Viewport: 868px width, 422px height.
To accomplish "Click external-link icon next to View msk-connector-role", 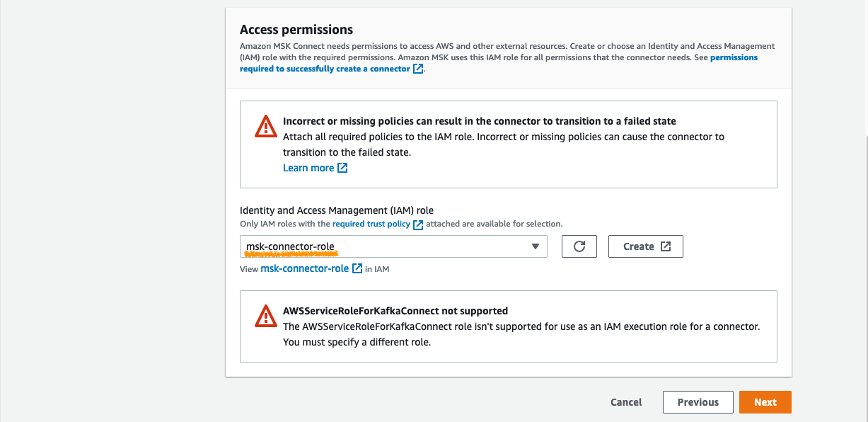I will click(357, 268).
